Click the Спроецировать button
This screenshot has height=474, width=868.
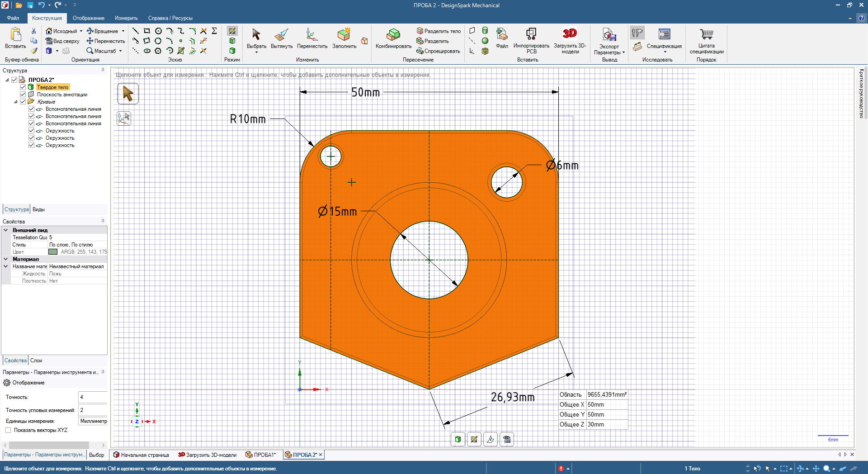coord(439,51)
